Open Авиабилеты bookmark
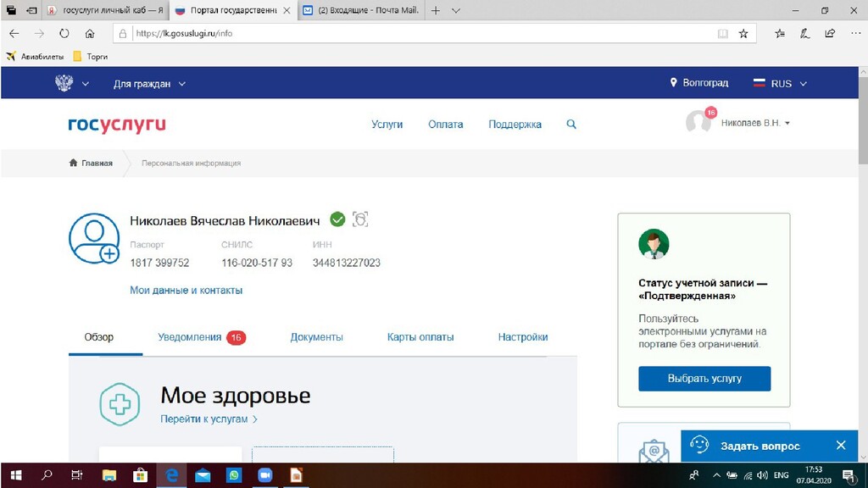Screen dimensions: 868x488 coord(35,57)
